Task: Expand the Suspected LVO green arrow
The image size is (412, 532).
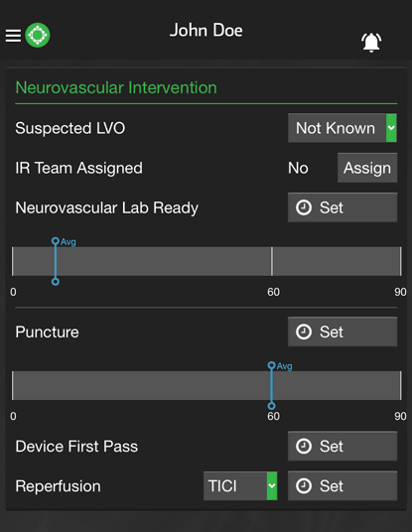Action: (391, 128)
